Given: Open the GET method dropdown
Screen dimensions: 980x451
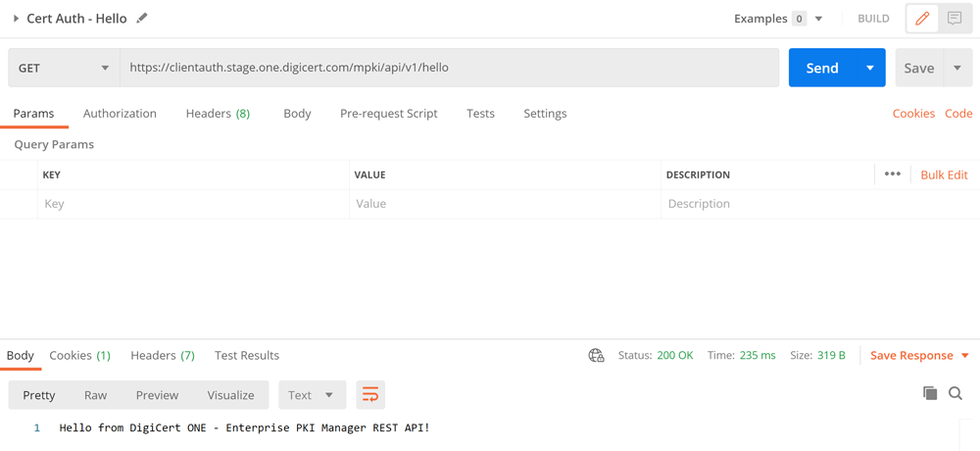Looking at the screenshot, I should pos(65,69).
